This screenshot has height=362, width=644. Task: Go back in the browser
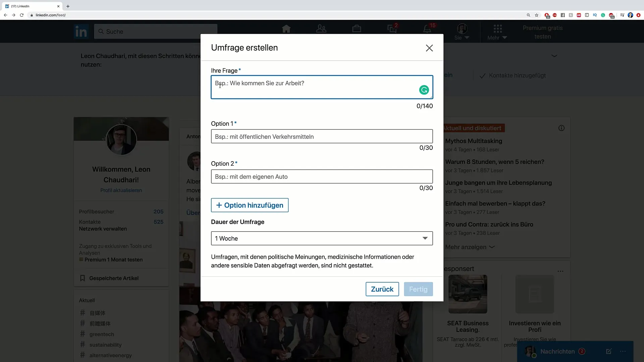coord(5,15)
